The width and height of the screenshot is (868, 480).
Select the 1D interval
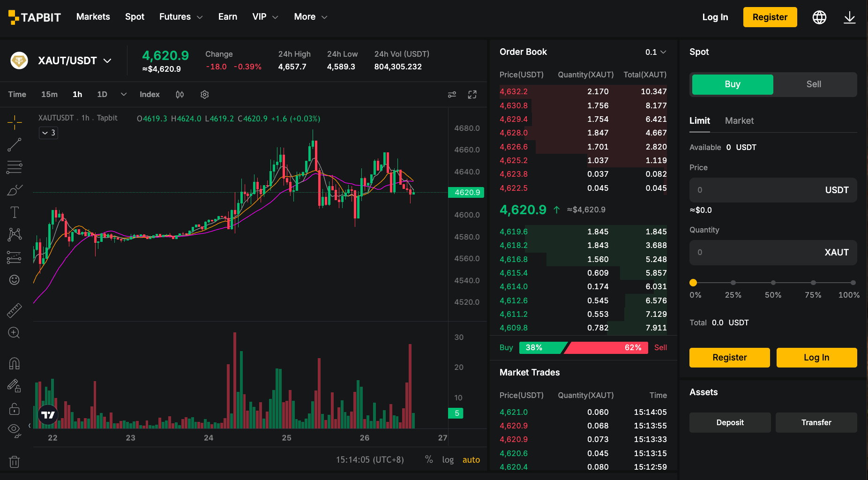[x=102, y=95]
